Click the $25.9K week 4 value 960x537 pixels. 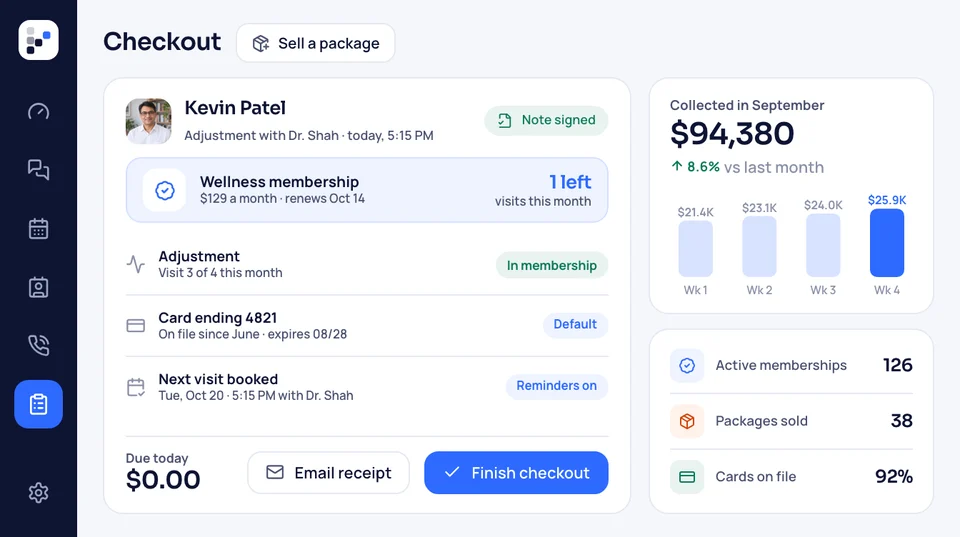887,200
